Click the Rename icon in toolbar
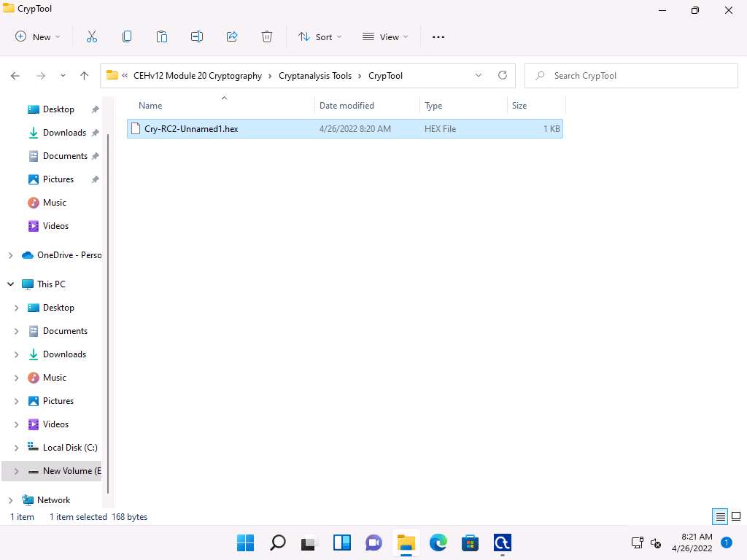This screenshot has height=560, width=747. coord(197,36)
